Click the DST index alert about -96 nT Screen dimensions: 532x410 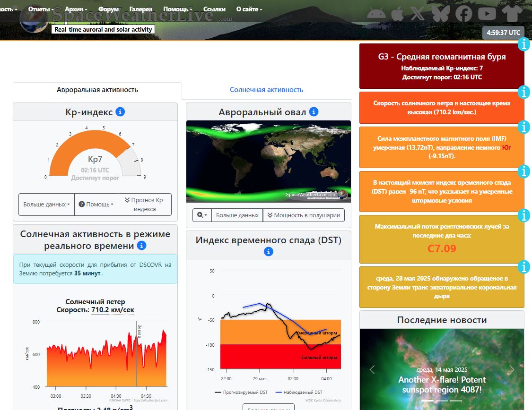coord(442,191)
